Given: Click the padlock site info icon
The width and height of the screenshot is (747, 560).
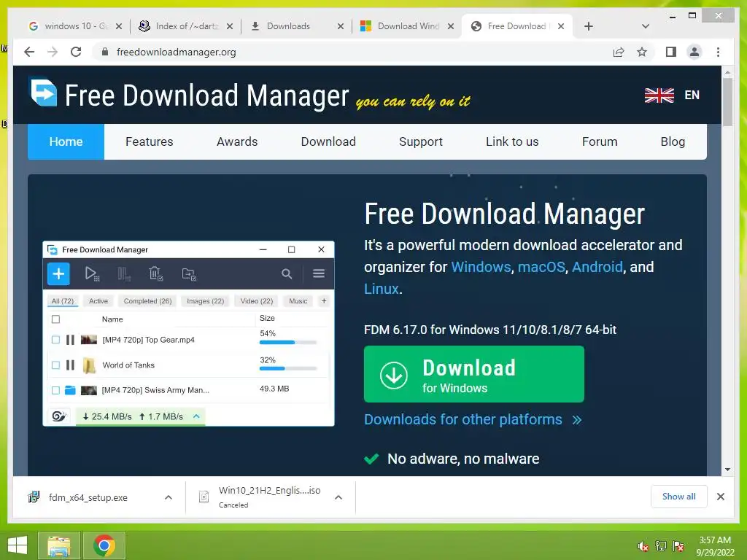Looking at the screenshot, I should [x=105, y=52].
